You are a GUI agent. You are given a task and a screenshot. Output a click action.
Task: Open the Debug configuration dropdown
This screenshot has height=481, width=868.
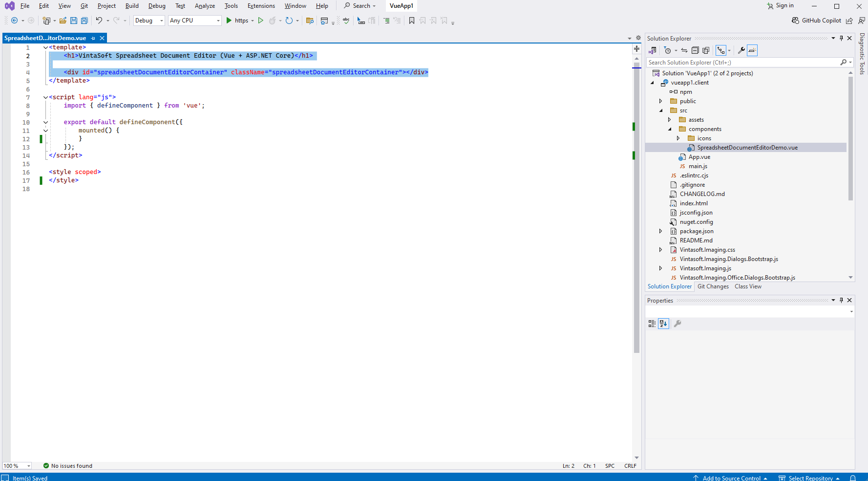(x=149, y=21)
